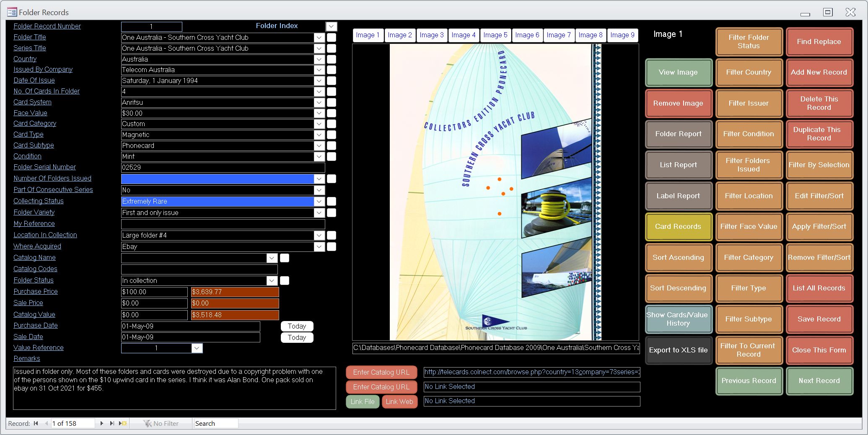Open the Value Reference combo box
Image resolution: width=868 pixels, height=435 pixels.
click(197, 348)
